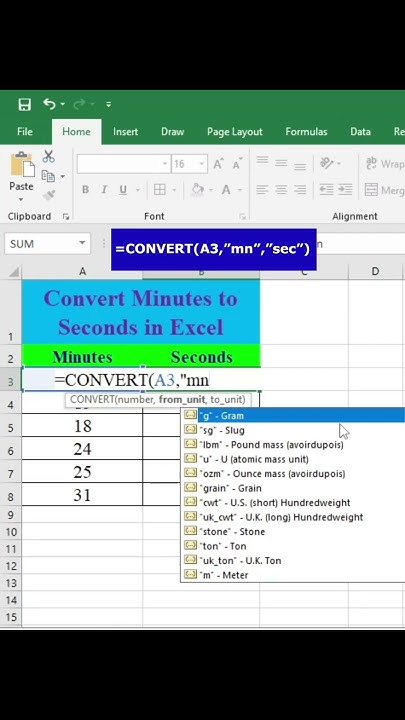Click Increase Indent icon
The width and height of the screenshot is (405, 720).
345,189
